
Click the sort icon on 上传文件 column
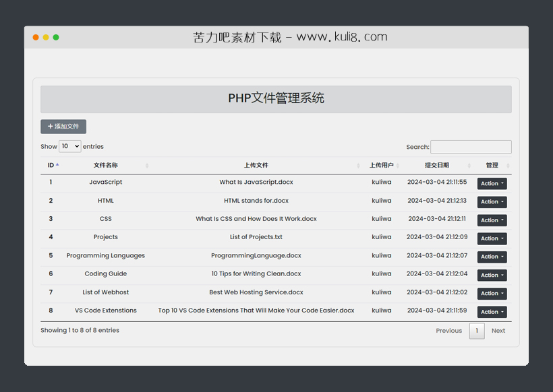(357, 165)
